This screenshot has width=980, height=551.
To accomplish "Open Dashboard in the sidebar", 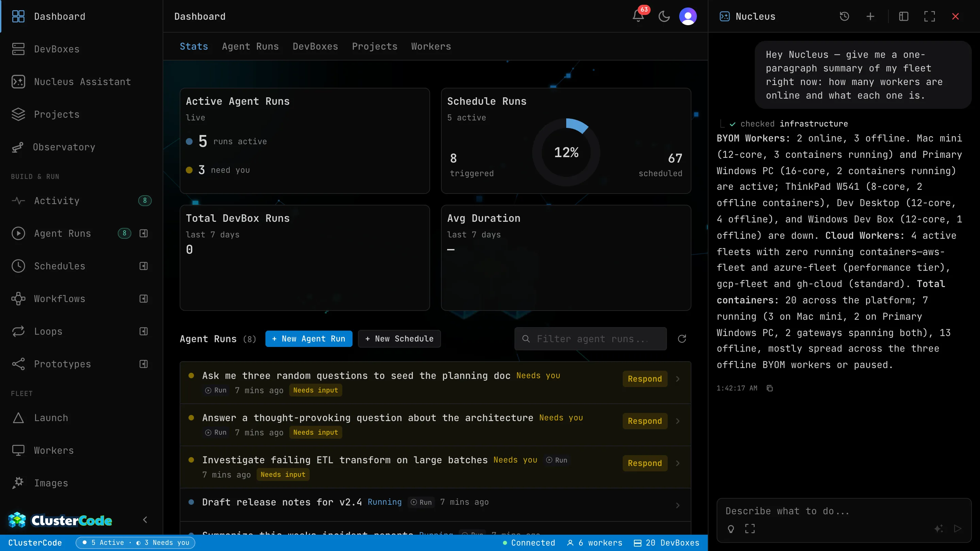I will click(x=81, y=16).
